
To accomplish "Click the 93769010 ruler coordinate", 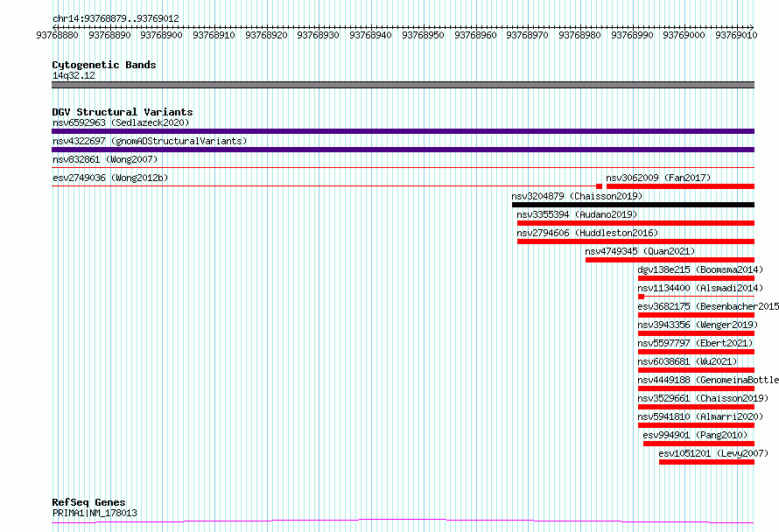I will [736, 35].
